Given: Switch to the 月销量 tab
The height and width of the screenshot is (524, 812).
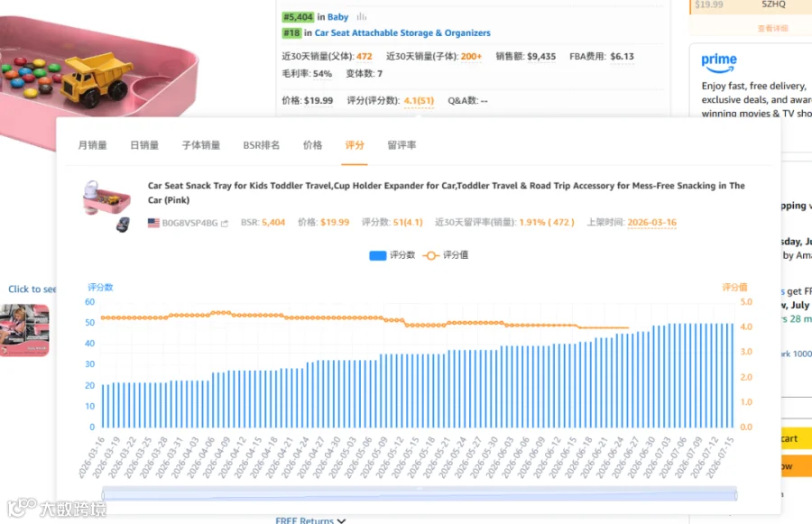Looking at the screenshot, I should coord(92,145).
